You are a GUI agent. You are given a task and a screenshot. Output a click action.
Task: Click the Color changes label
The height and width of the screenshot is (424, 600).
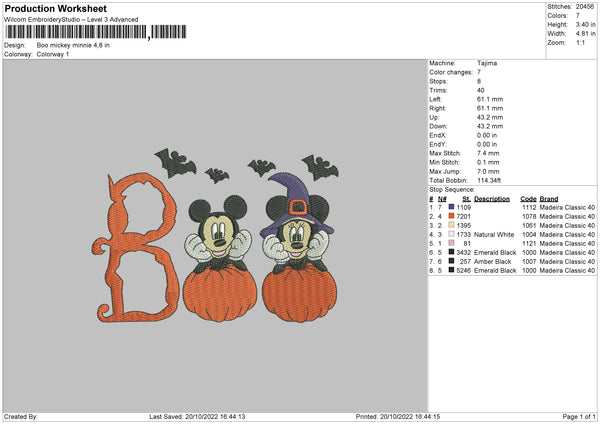pos(451,72)
